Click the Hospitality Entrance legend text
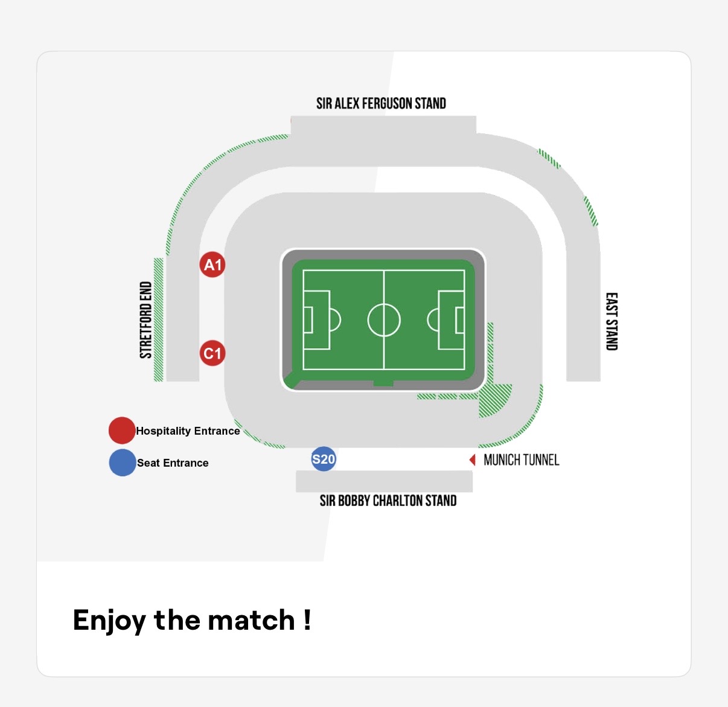 click(188, 431)
